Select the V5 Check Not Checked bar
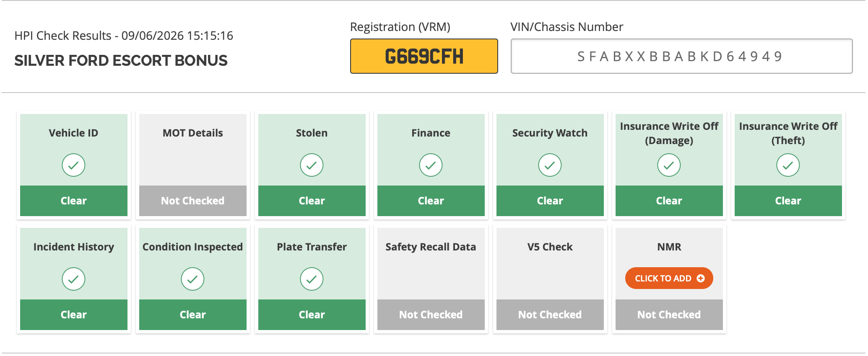The height and width of the screenshot is (356, 868). point(550,315)
